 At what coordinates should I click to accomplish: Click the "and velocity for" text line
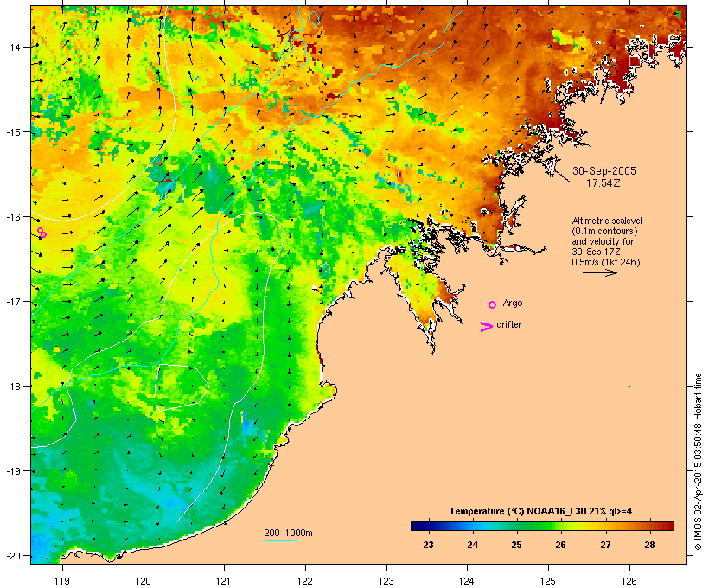click(603, 241)
